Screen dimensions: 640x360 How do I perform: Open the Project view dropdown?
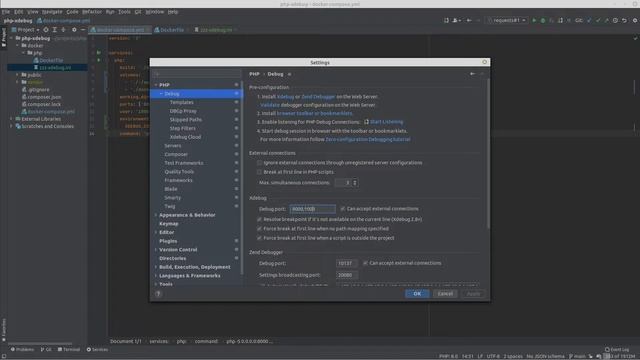(25, 30)
